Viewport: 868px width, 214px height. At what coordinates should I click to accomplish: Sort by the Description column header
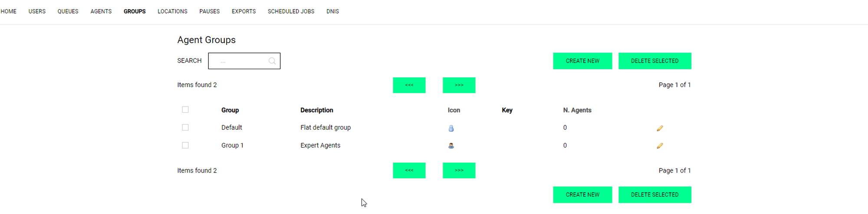point(317,110)
